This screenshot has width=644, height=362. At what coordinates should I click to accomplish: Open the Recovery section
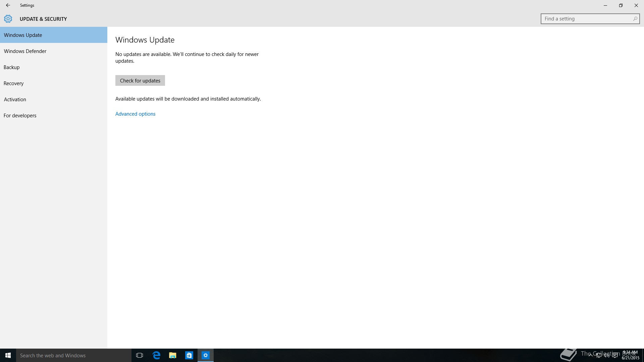54,83
